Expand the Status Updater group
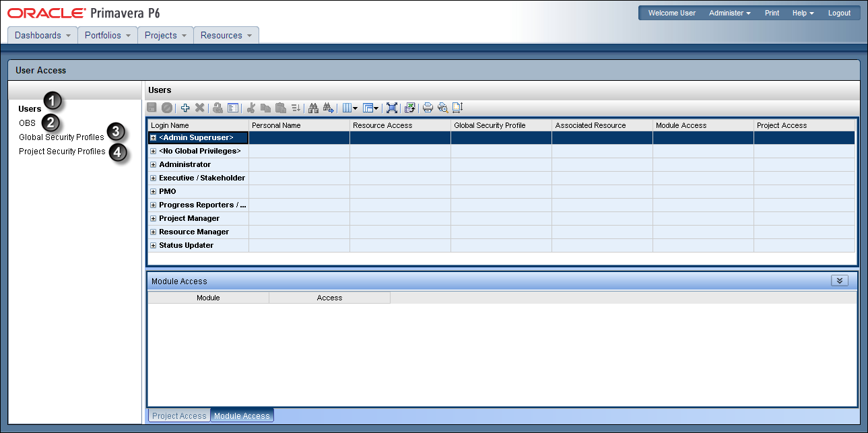 point(154,245)
